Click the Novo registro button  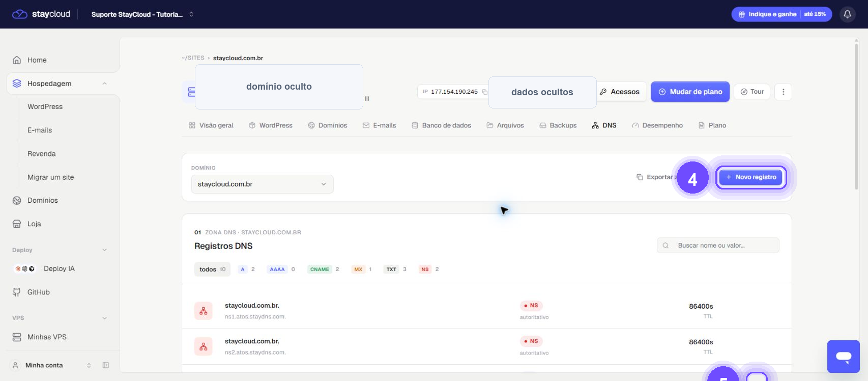(x=751, y=177)
